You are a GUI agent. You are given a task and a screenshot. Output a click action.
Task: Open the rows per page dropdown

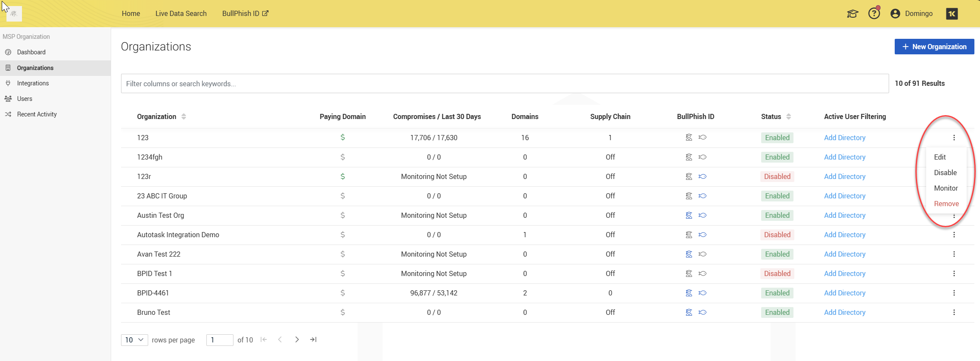coord(134,340)
